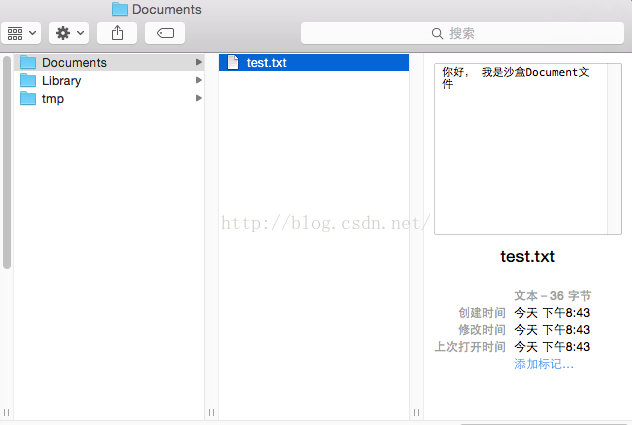
Task: Open the view arrangement grid dropdown
Action: 21,33
